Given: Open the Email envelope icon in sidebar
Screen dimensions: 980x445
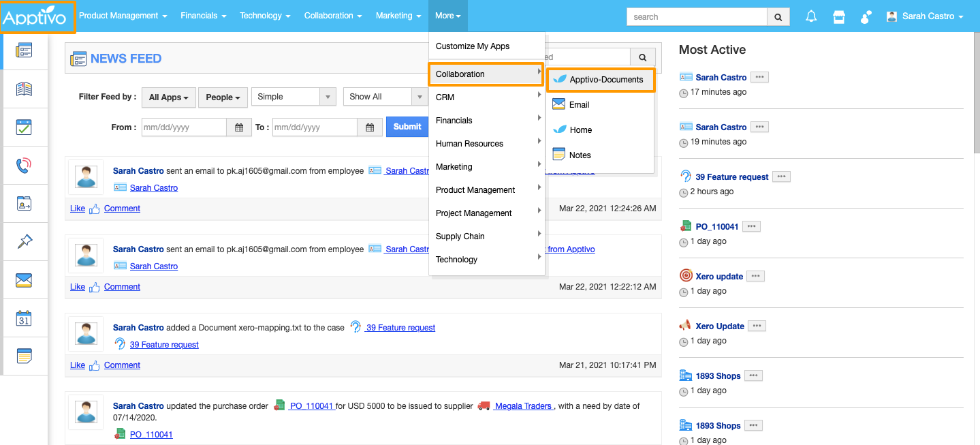Looking at the screenshot, I should tap(25, 280).
